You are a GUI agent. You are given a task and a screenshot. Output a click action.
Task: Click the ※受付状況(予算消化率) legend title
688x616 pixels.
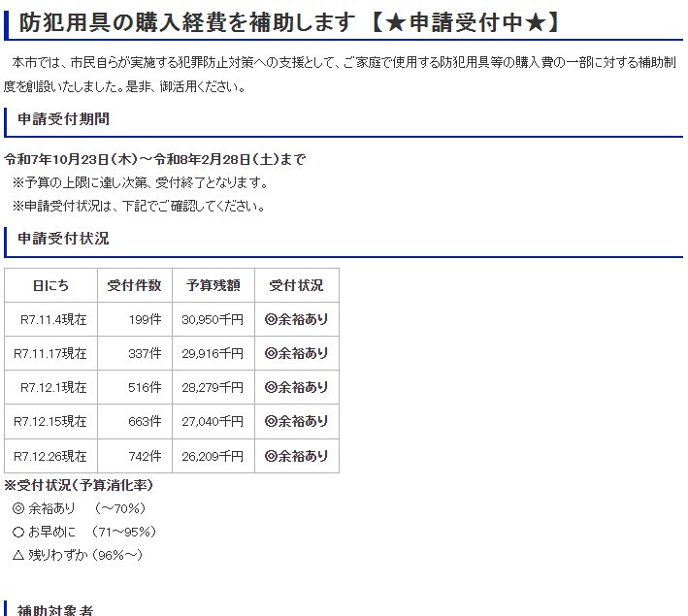[79, 485]
